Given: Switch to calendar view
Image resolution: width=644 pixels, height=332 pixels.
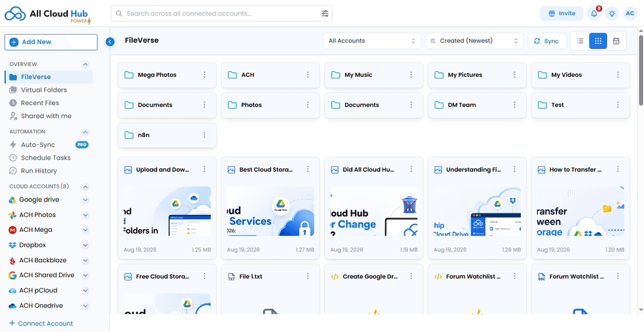Looking at the screenshot, I should [615, 41].
